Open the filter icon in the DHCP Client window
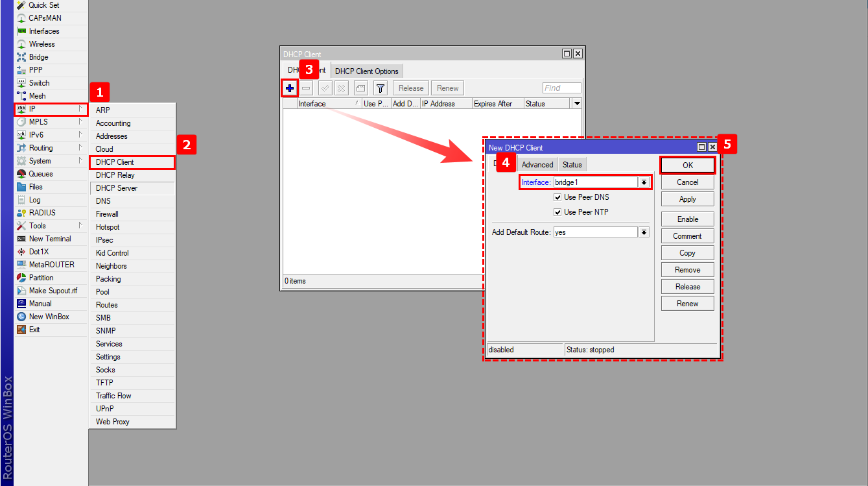The width and height of the screenshot is (868, 486). (380, 88)
